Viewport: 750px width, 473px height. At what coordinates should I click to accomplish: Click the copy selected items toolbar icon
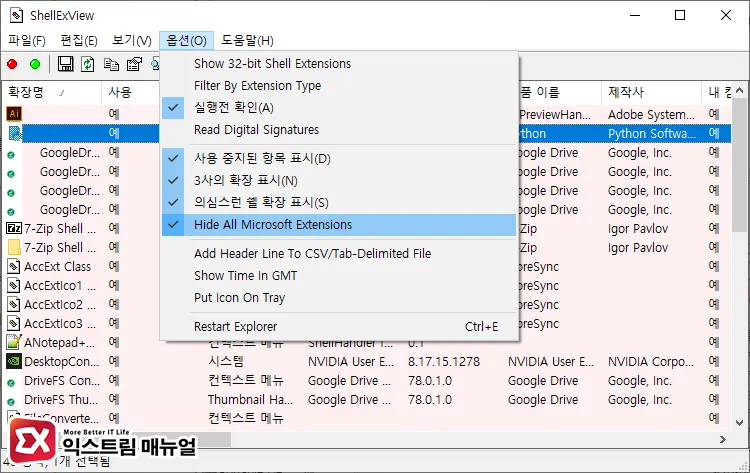click(x=110, y=65)
